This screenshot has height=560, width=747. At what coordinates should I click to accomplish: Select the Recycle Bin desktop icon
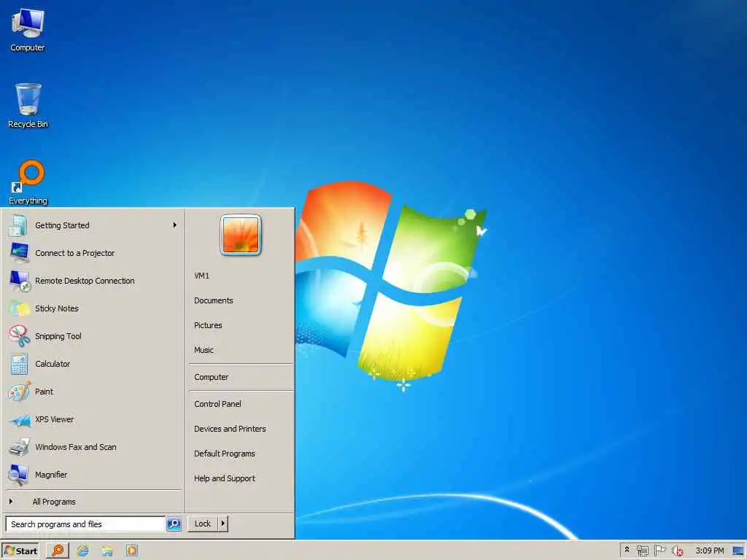(28, 106)
